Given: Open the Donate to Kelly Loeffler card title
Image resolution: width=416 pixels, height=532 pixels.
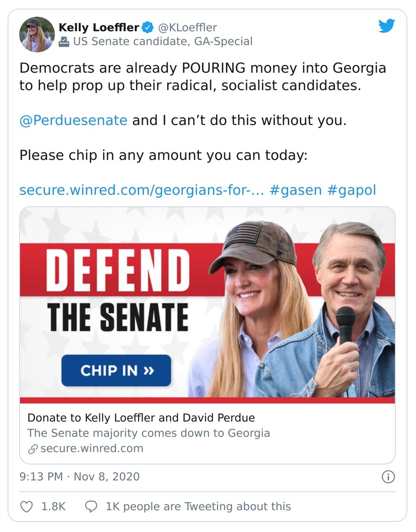Looking at the screenshot, I should [141, 417].
